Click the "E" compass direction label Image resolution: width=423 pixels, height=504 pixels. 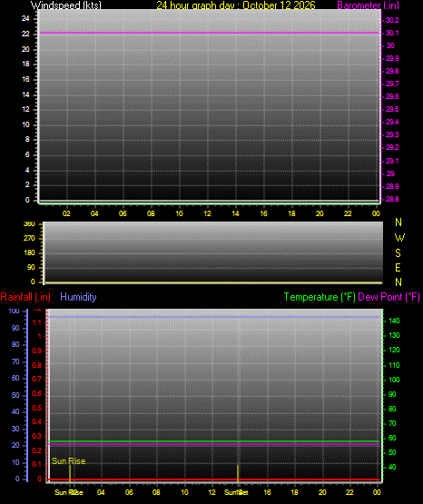398,267
